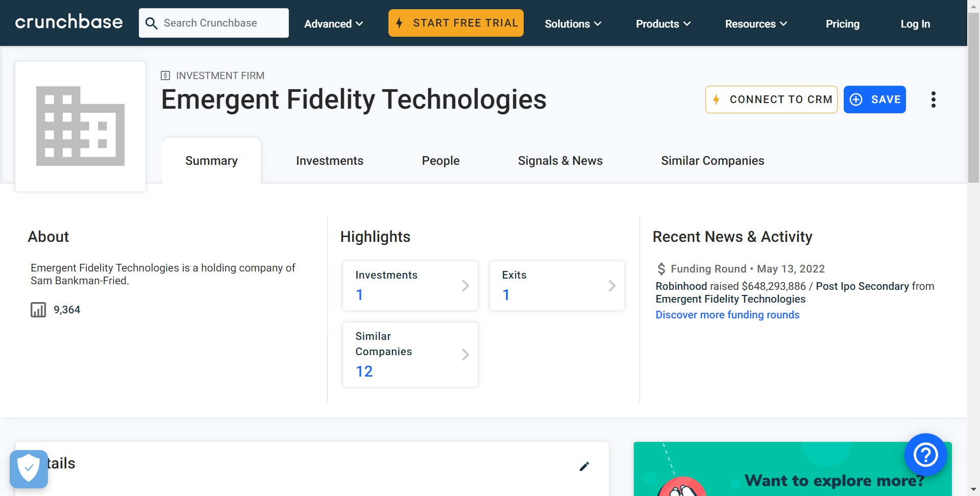Viewport: 980px width, 496px height.
Task: Click the Exits count of 1
Action: (x=506, y=295)
